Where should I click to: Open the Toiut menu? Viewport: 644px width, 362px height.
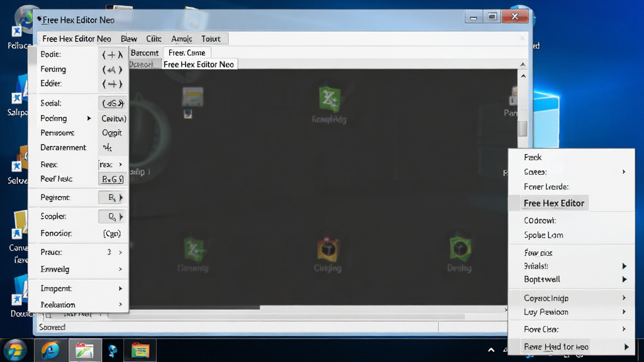pyautogui.click(x=211, y=38)
